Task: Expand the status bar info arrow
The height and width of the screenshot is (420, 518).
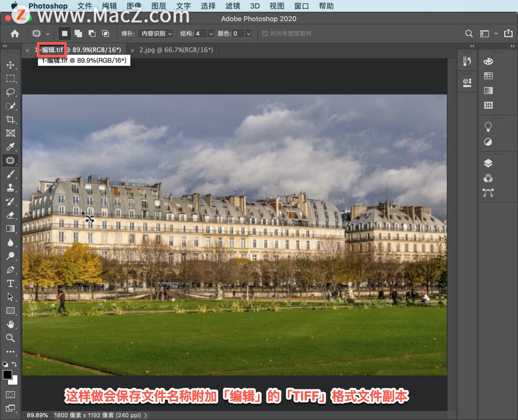Action: [146, 415]
